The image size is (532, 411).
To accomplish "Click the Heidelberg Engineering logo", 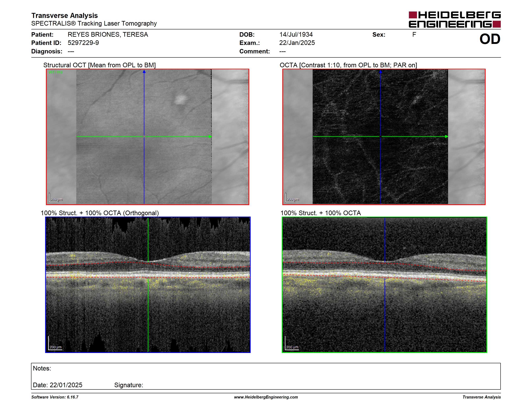I will [455, 20].
